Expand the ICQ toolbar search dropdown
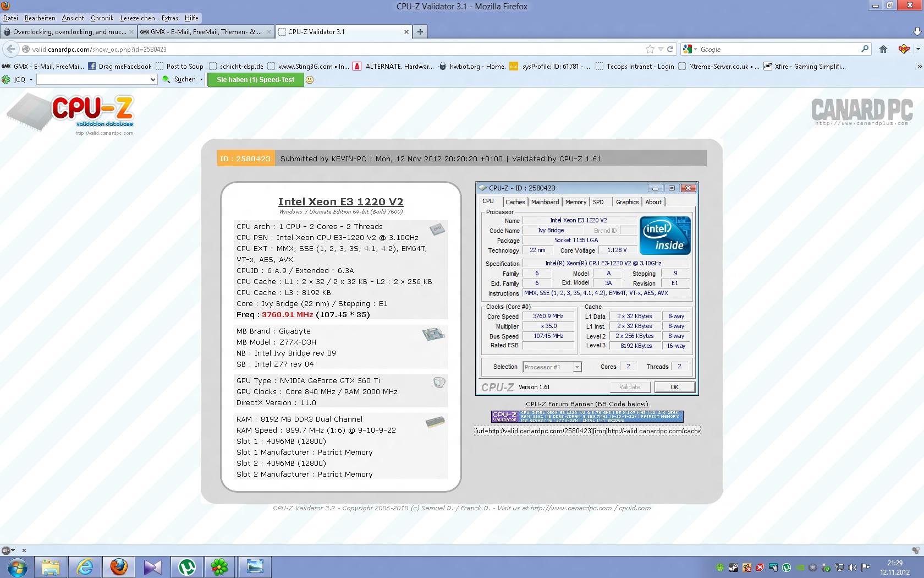Viewport: 924px width, 578px height. (x=153, y=80)
